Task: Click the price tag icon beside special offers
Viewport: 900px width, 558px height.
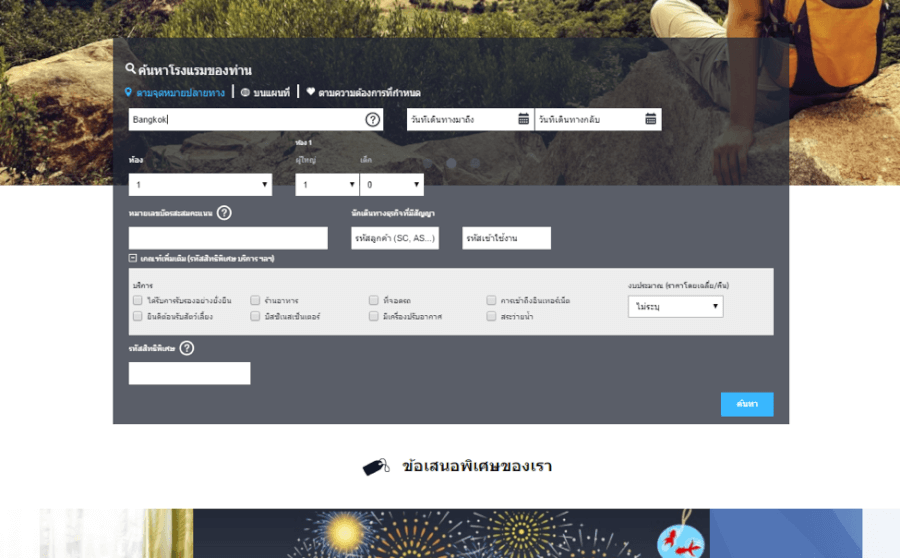Action: (x=376, y=467)
